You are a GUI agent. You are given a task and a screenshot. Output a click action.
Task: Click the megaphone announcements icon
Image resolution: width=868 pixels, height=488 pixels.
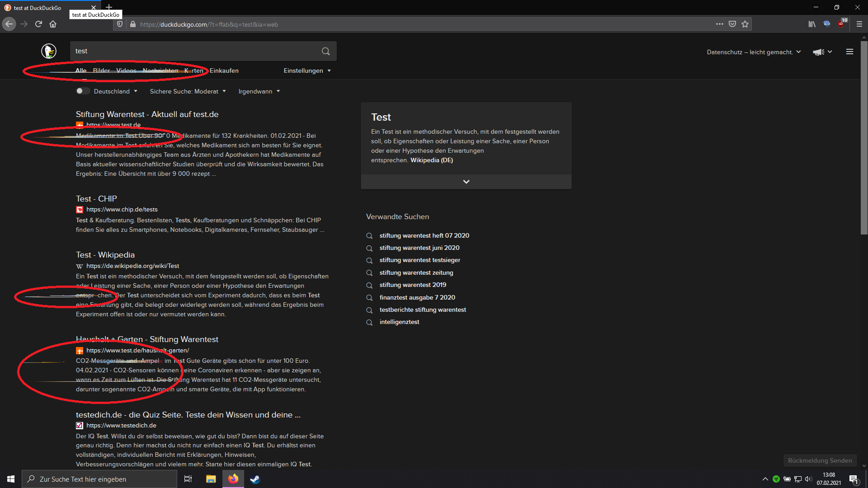point(819,52)
